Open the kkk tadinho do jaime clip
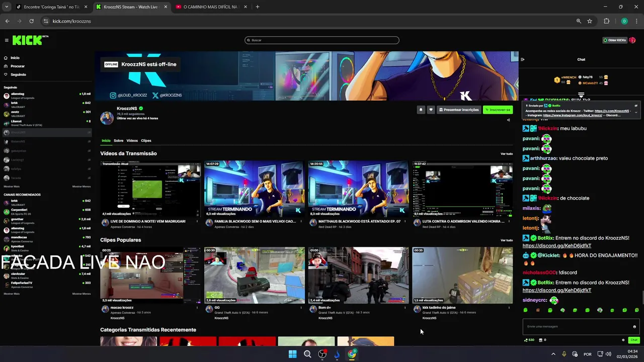 pos(462,275)
